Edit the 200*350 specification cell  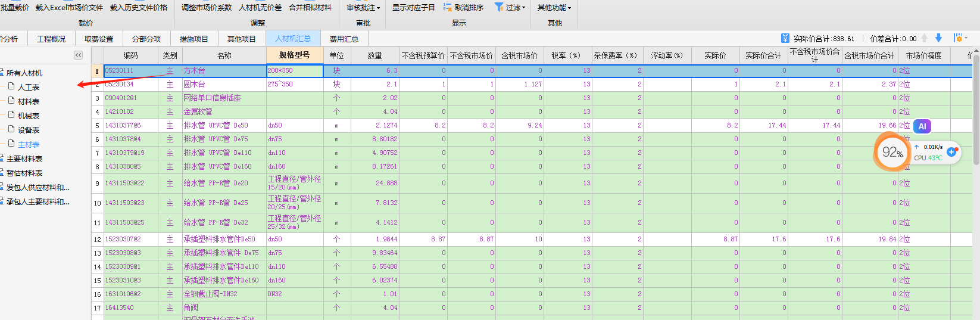pos(295,70)
